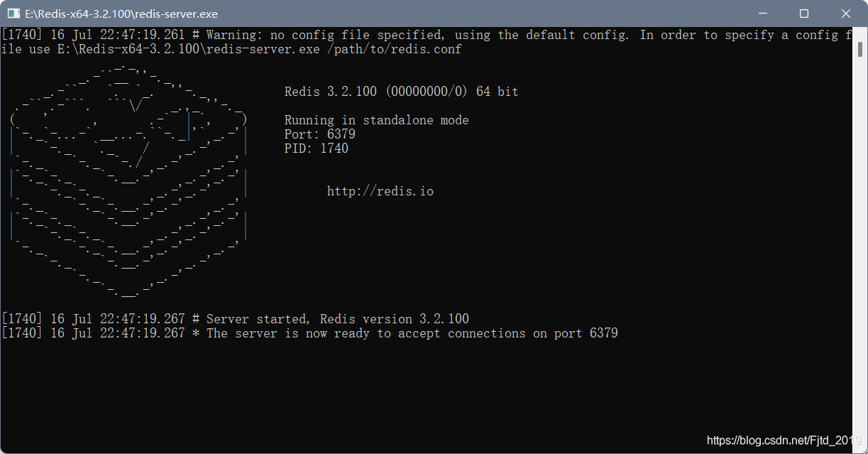Click the empty black console area below the log

[426, 394]
